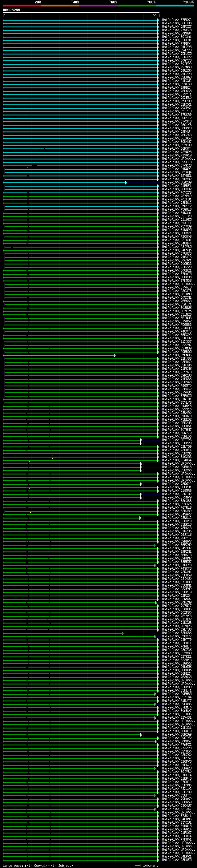Click the purple ~60% identity color segment
The image size is (197, 868).
pos(99,6)
